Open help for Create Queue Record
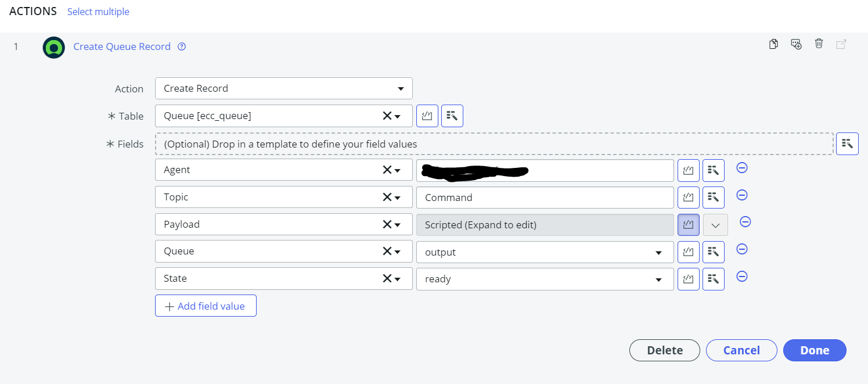The height and width of the screenshot is (384, 868). 182,47
